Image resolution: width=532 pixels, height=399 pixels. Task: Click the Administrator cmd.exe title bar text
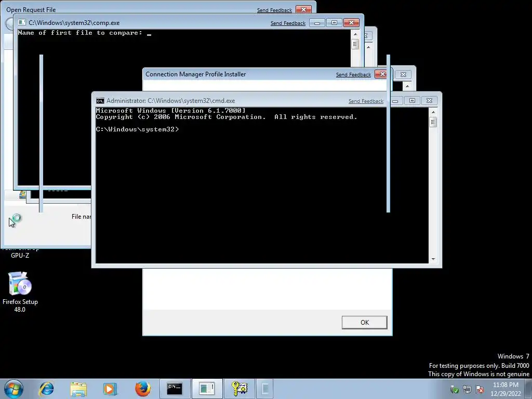(x=170, y=101)
